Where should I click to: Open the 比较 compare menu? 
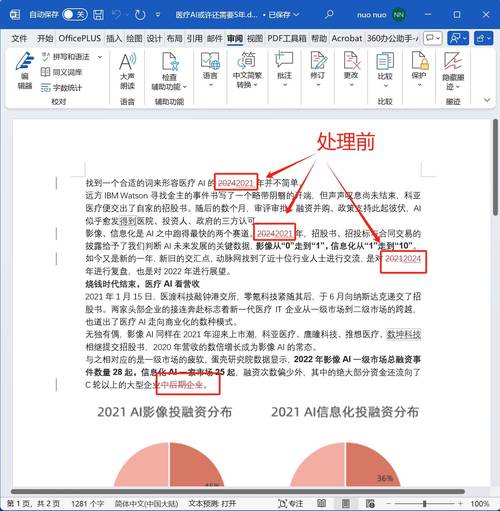click(385, 70)
